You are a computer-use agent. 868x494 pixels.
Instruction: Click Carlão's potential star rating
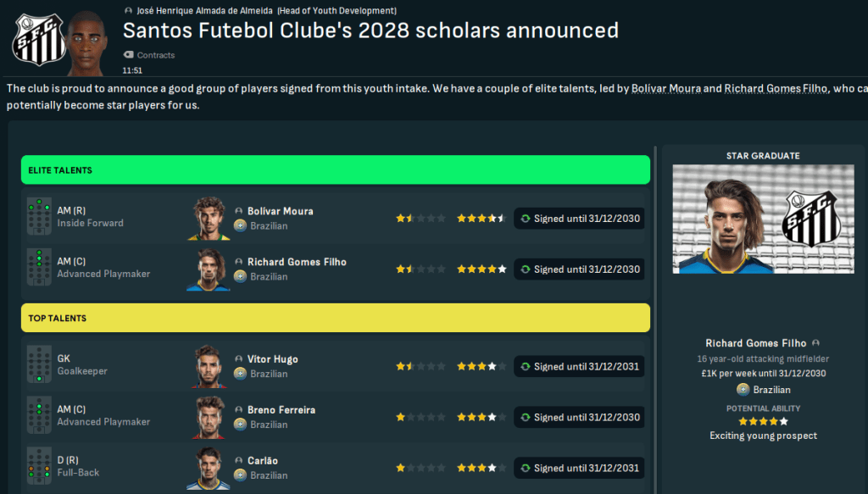[x=481, y=468]
